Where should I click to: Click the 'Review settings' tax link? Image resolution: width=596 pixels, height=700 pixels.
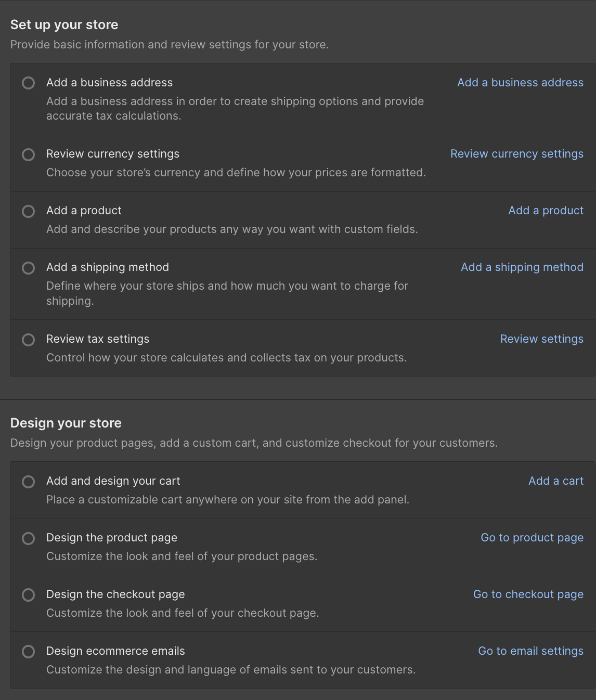pos(541,339)
